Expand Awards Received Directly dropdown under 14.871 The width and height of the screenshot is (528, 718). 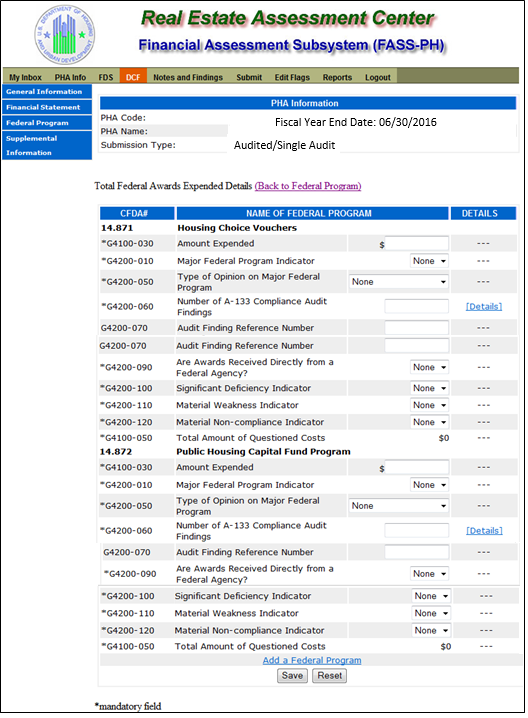(429, 367)
